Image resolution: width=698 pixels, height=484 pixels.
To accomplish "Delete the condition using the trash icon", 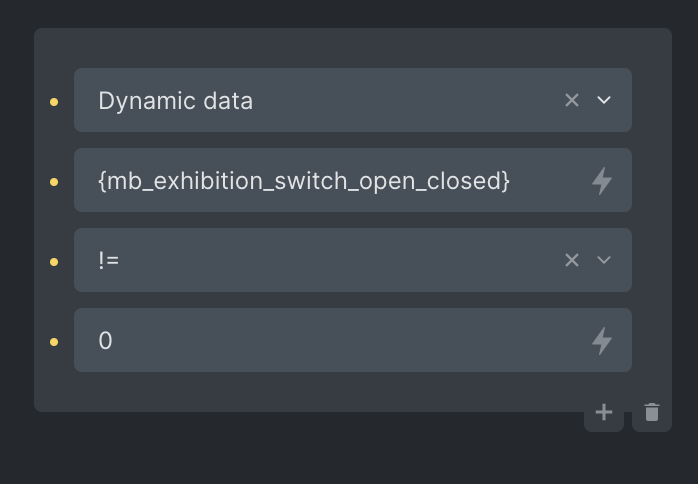I will [652, 412].
